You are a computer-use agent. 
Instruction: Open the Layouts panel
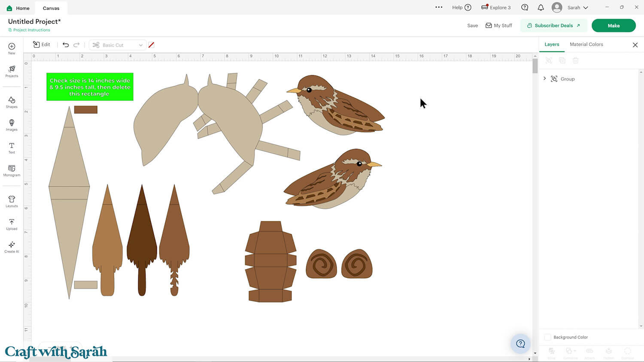(x=12, y=201)
